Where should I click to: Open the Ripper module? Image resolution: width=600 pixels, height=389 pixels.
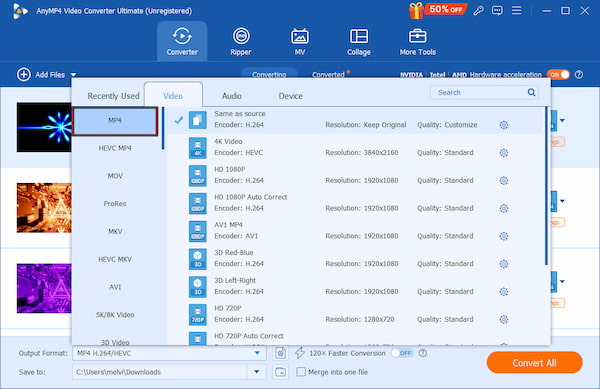[241, 41]
